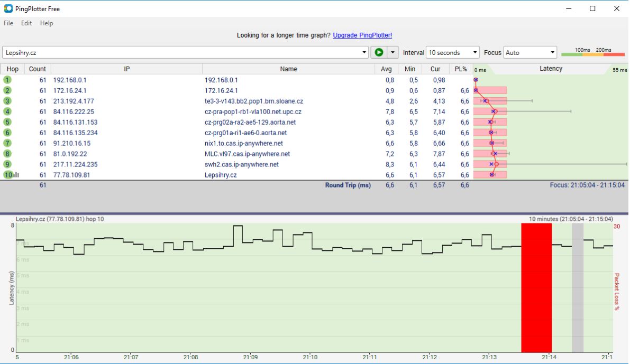Select hop 10 green circle icon
The image size is (630, 364).
[x=8, y=175]
